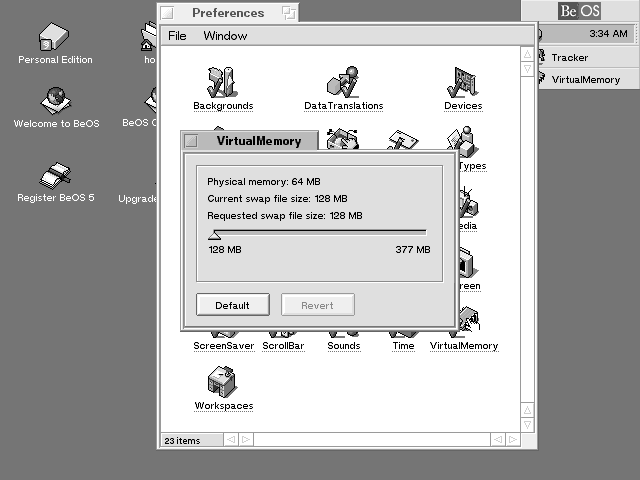Open the Personal Edition disk icon
The width and height of the screenshot is (640, 480).
pos(54,37)
